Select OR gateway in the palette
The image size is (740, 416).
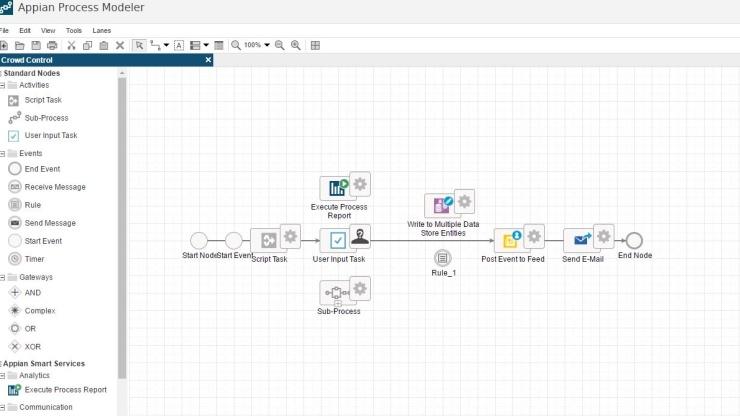point(22,329)
